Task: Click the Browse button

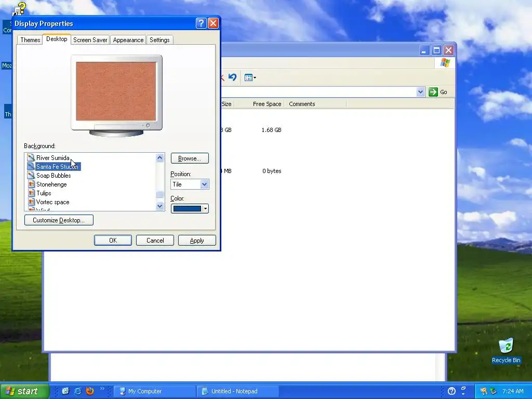Action: [190, 158]
